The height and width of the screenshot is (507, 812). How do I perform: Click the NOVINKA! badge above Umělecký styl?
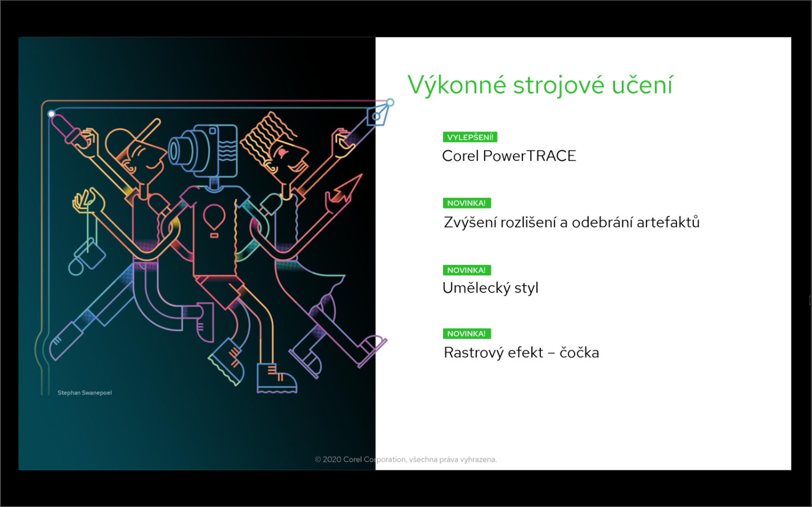tap(466, 270)
